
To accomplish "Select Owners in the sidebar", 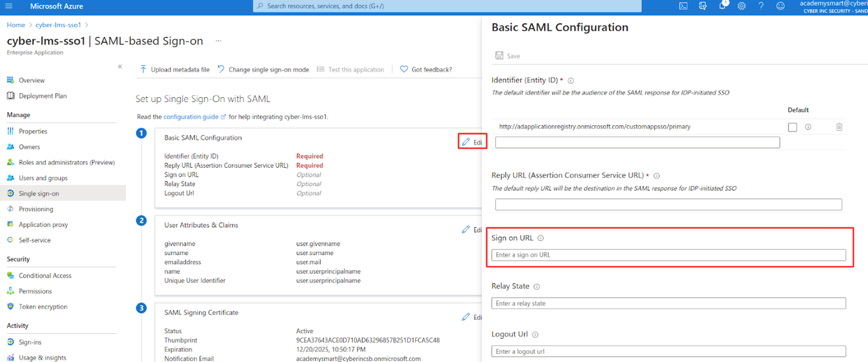I will pyautogui.click(x=29, y=147).
